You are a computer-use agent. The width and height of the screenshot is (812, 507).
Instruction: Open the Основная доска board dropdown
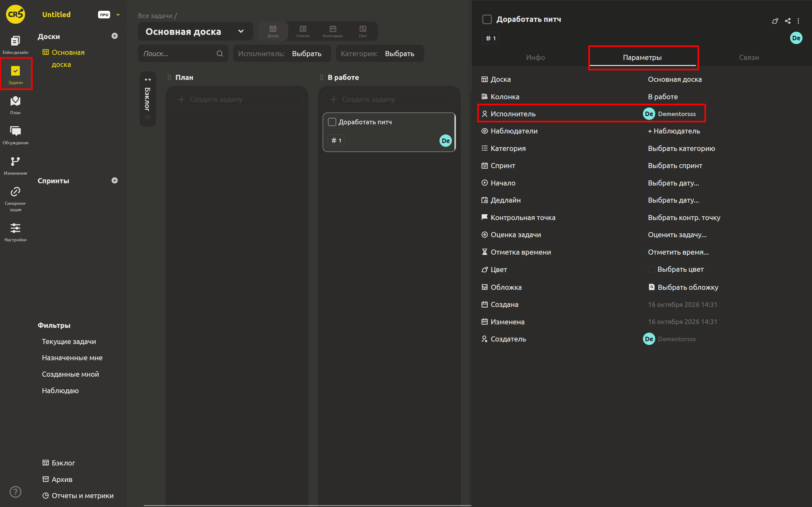pyautogui.click(x=195, y=31)
